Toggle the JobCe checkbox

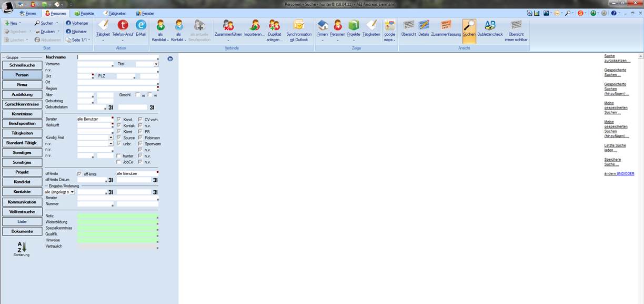coord(118,162)
